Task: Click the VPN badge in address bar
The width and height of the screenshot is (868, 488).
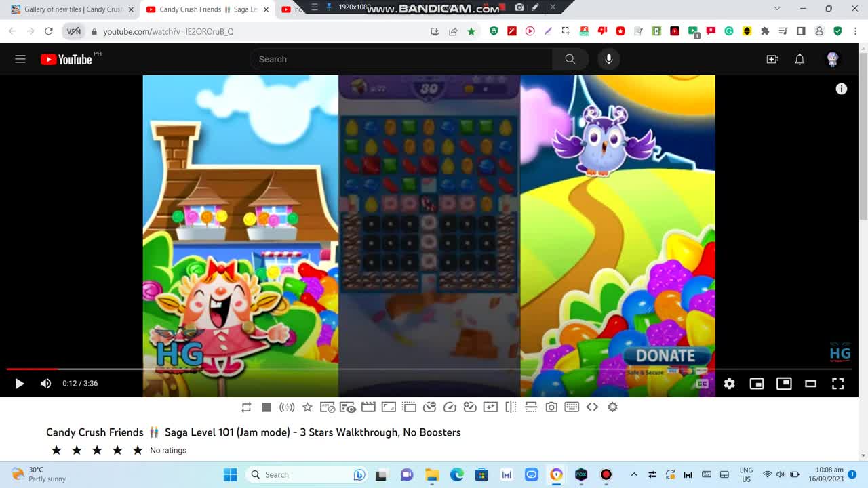Action: click(x=74, y=31)
